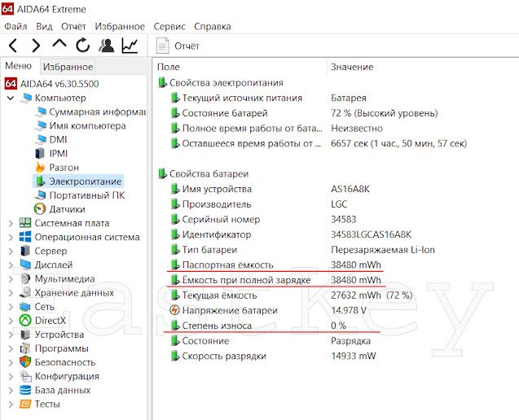Open the Избранное menu in menu bar
Screen dimensions: 519x420
[x=120, y=27]
